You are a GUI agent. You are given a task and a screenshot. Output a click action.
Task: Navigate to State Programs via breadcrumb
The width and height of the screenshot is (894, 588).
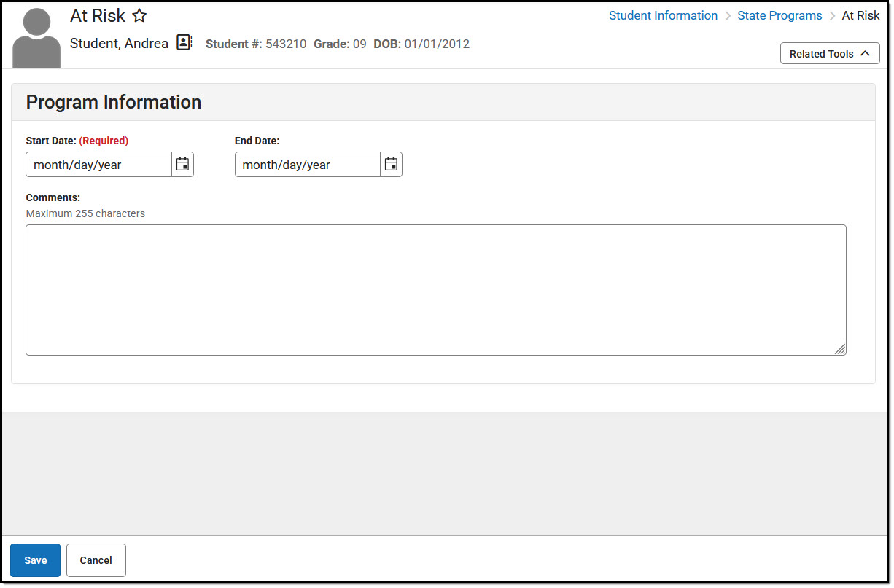point(780,15)
